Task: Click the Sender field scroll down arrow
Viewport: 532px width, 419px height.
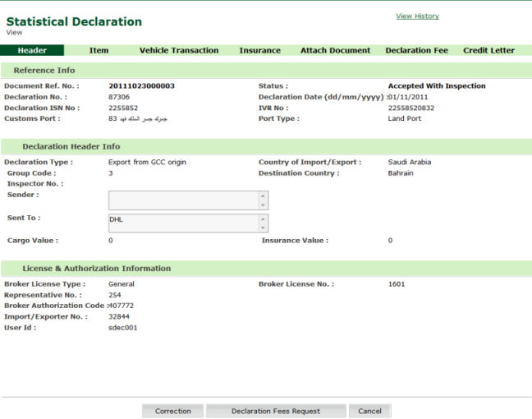Action: pyautogui.click(x=263, y=205)
